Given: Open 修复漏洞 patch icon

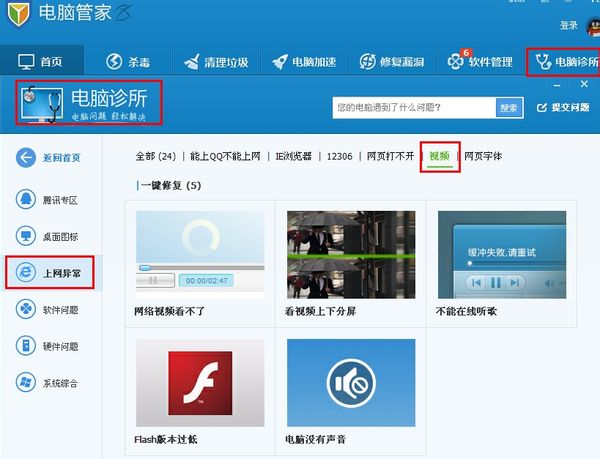Looking at the screenshot, I should click(368, 62).
